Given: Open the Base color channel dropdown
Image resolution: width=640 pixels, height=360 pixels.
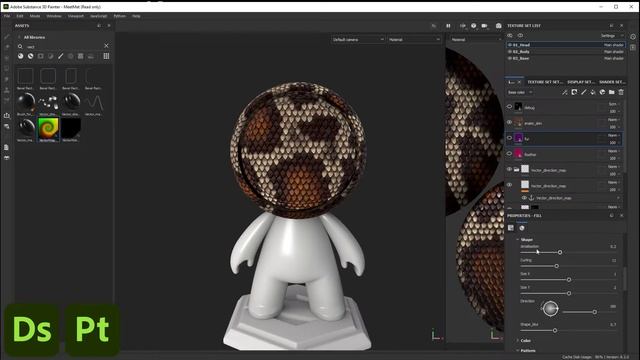Looking at the screenshot, I should pyautogui.click(x=520, y=93).
